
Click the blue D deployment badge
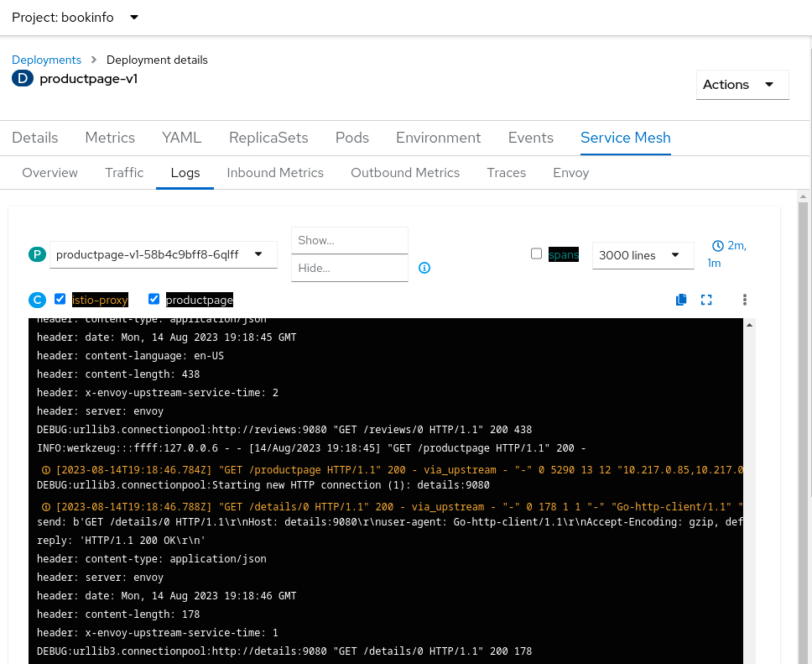[x=23, y=79]
